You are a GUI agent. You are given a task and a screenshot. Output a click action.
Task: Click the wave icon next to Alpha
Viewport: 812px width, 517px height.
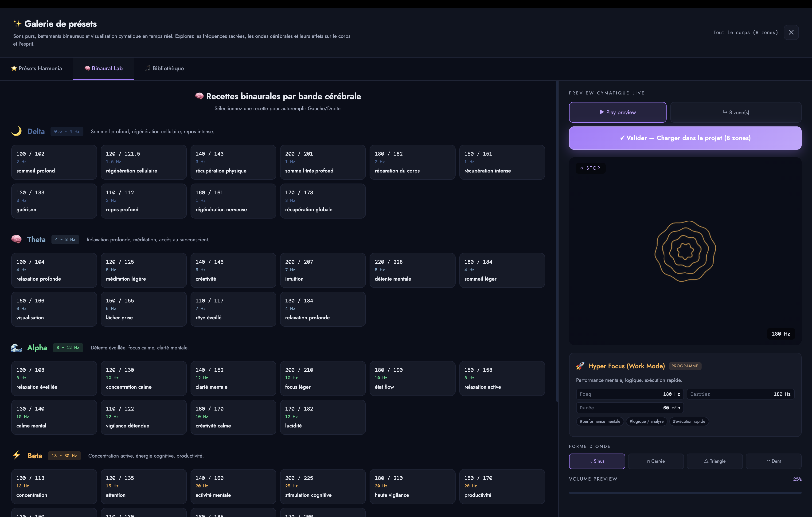[x=16, y=348]
